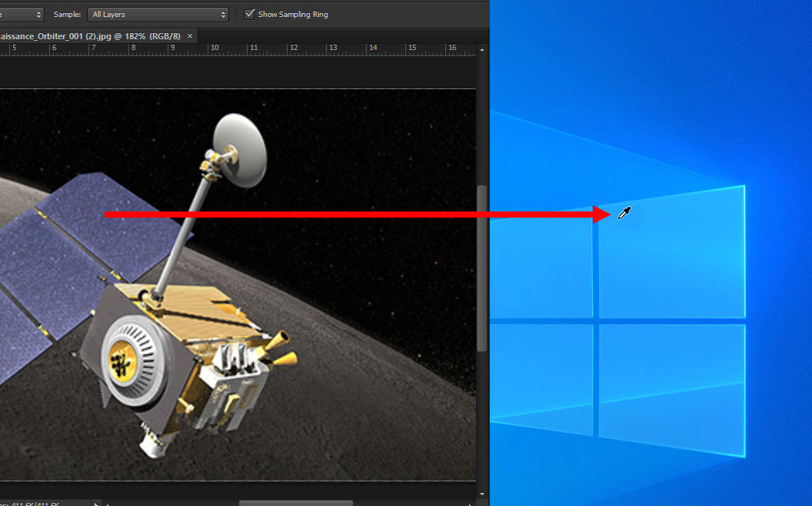Click the vertical scrollbar thumb
The height and width of the screenshot is (506, 812).
[482, 268]
